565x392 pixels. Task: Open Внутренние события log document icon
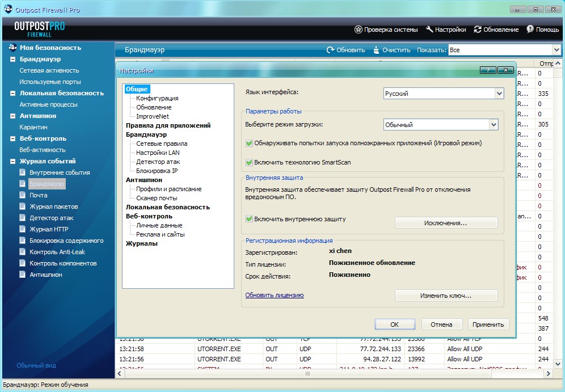[x=23, y=172]
